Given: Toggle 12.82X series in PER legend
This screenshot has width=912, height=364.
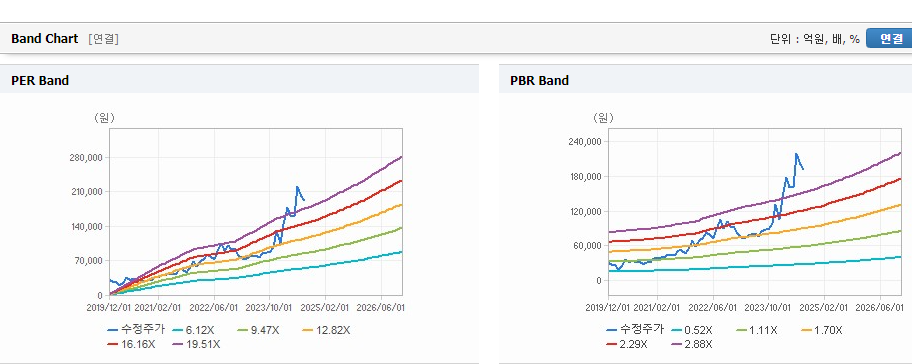Looking at the screenshot, I should click(326, 330).
